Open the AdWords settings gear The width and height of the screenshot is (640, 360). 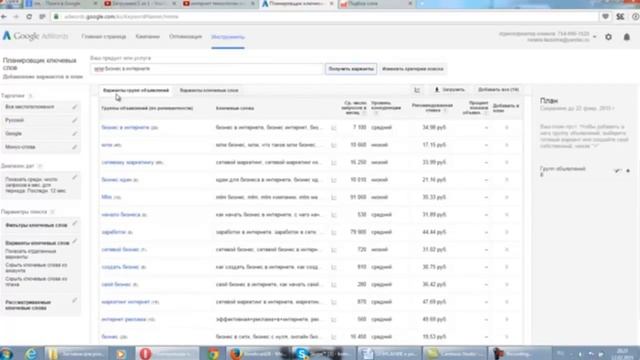point(608,37)
